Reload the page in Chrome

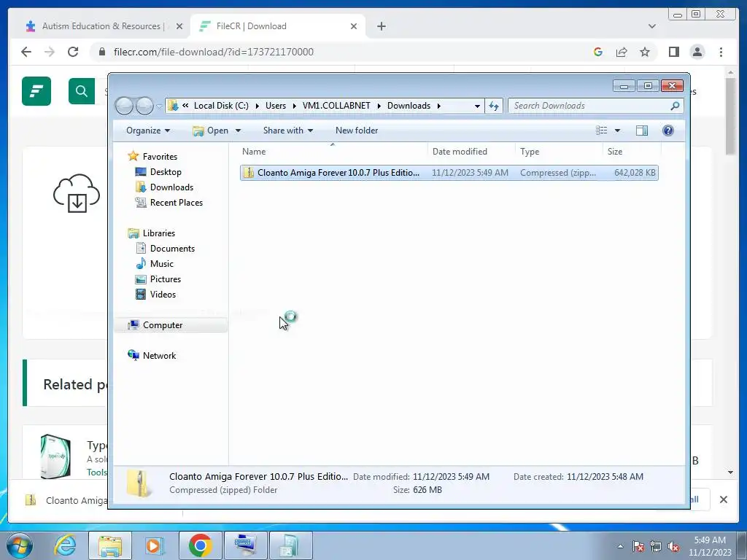pos(73,52)
